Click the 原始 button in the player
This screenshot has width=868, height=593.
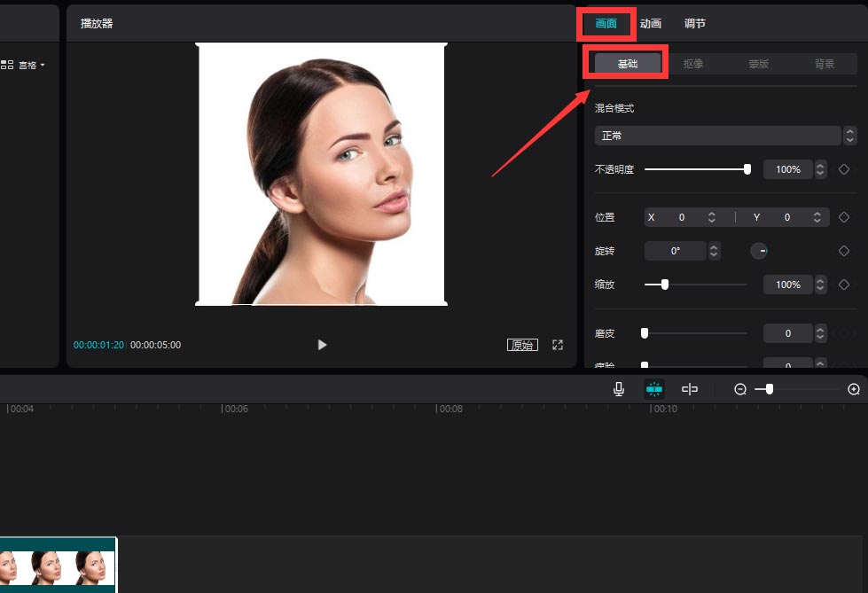tap(522, 345)
